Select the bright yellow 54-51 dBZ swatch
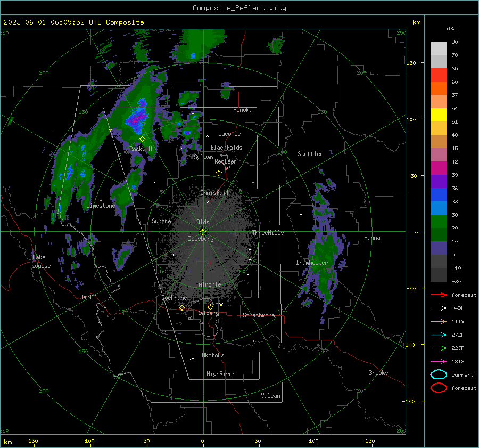The image size is (479, 448). tap(439, 115)
